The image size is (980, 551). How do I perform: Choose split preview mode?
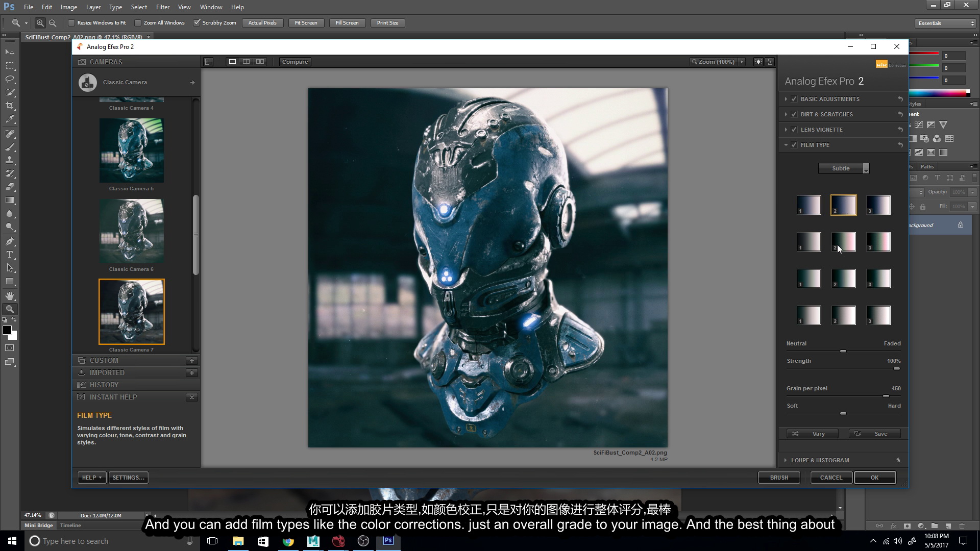[x=247, y=62]
